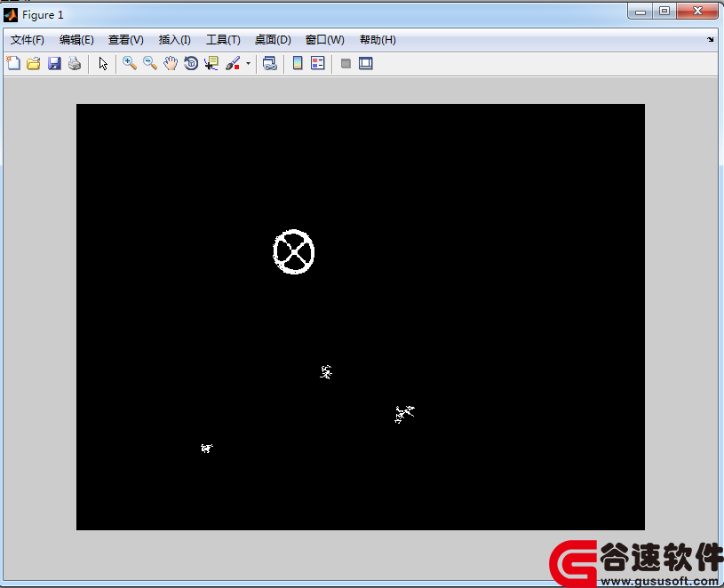The height and width of the screenshot is (588, 724).
Task: Open the 窗口(W) menu
Action: pyautogui.click(x=324, y=40)
